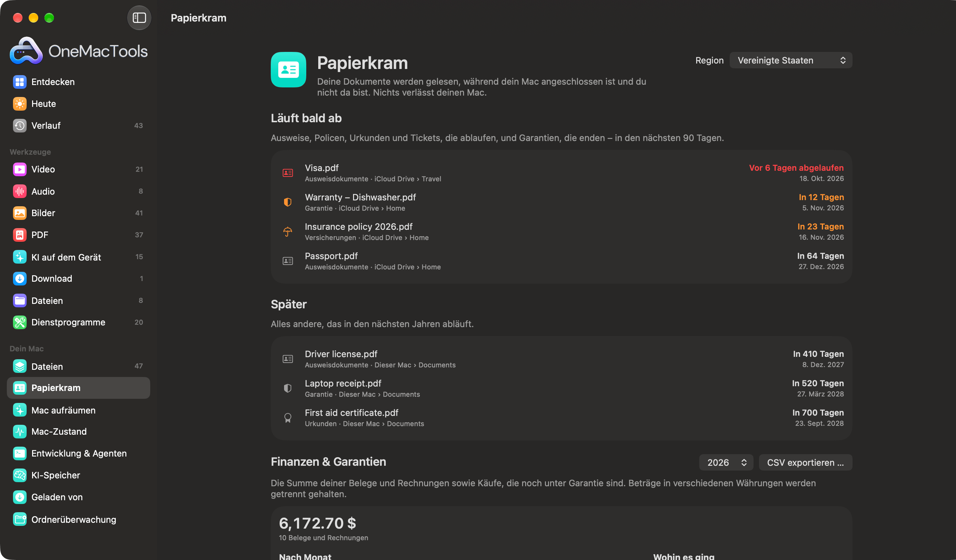Open Mac aufräumen sparkle icon
Screen dimensions: 956x560
pos(19,410)
